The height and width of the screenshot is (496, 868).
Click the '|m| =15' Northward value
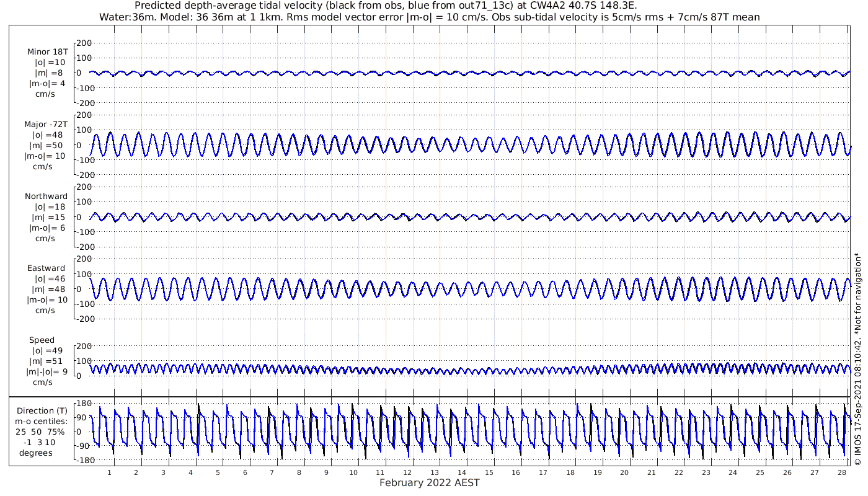[x=47, y=217]
